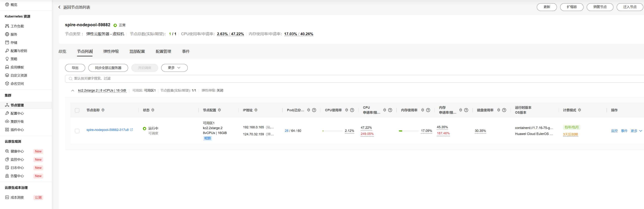
Task: Expand 更多 actions in node row
Action: (636, 131)
